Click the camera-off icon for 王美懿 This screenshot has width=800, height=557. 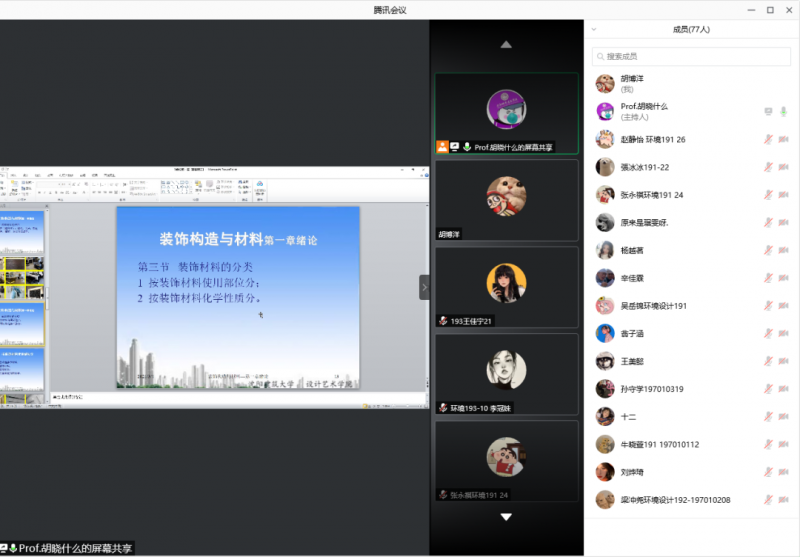pos(783,361)
